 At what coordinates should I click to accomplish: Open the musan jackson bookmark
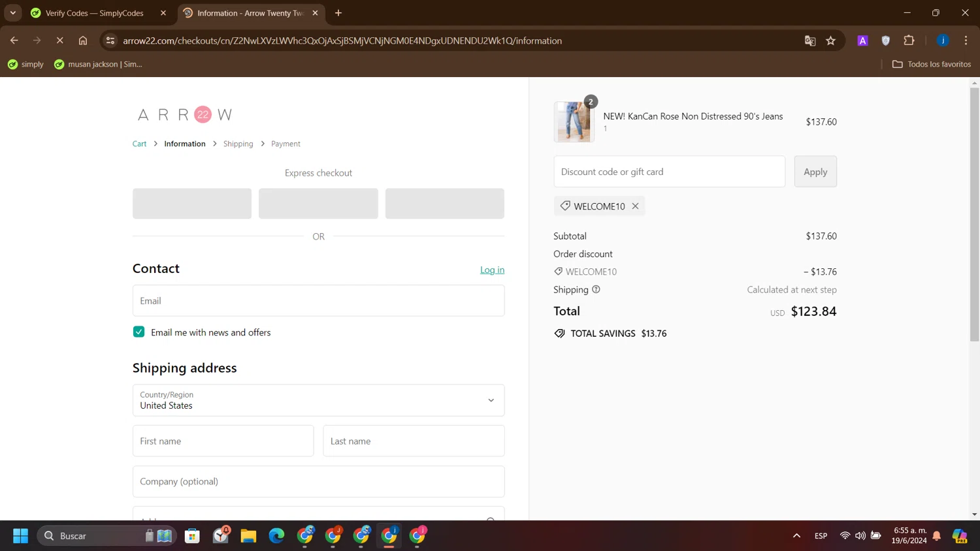98,64
